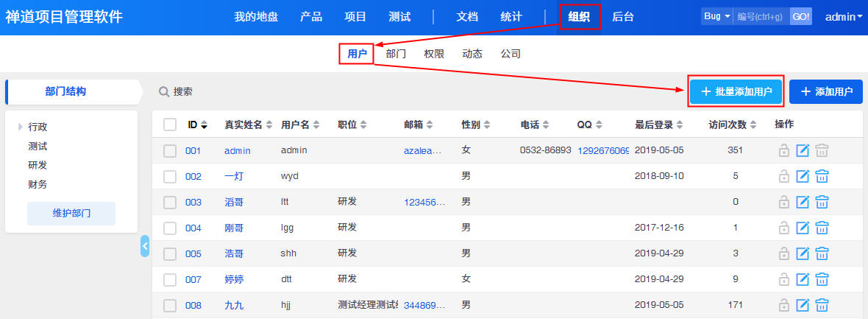Image resolution: width=868 pixels, height=319 pixels.
Task: Edit user 刚哥 using the pencil icon
Action: (x=803, y=228)
